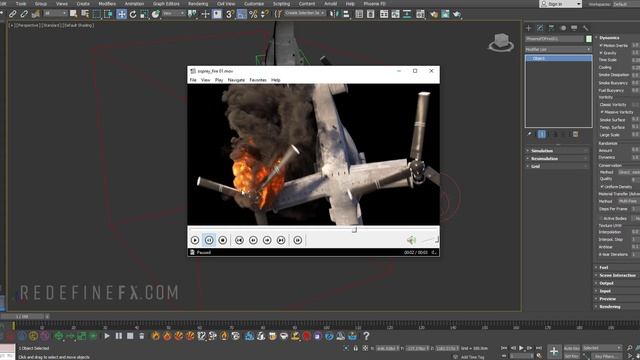Image resolution: width=640 pixels, height=360 pixels.
Task: Open the Modifiers menu in 3ds Max
Action: 107,4
